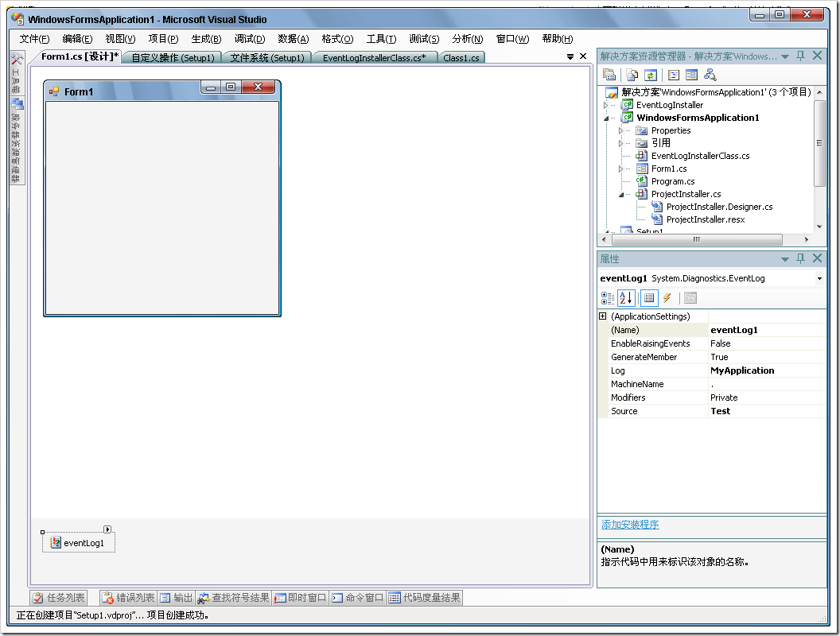Screen dimensions: 840x636
Task: Expand the (ApplicationSettings) property group
Action: point(603,316)
